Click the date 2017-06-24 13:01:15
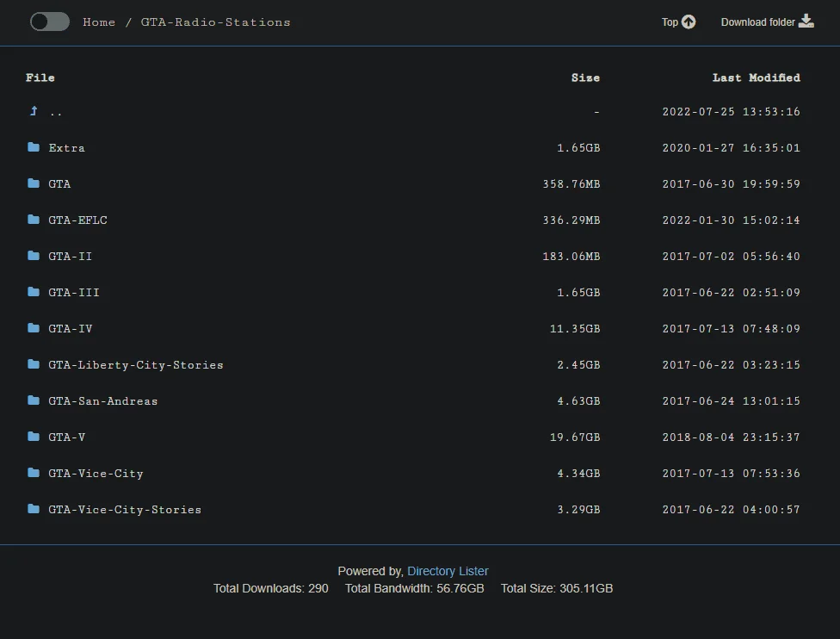The width and height of the screenshot is (840, 639). [x=732, y=401]
